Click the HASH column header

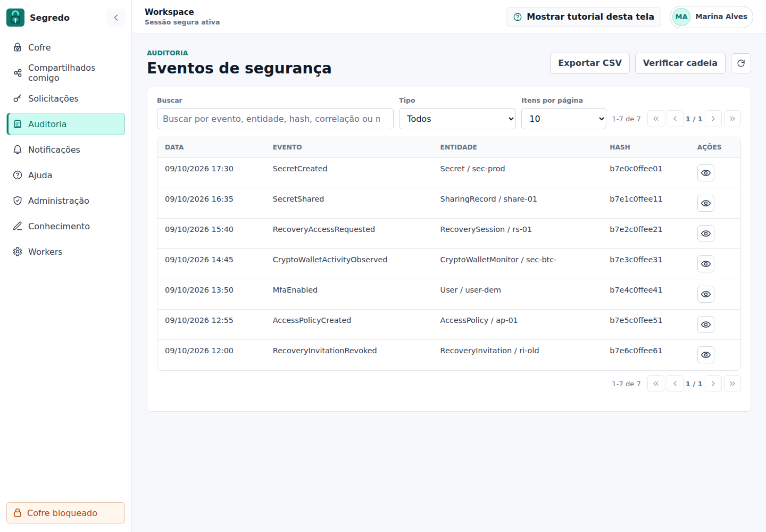620,147
